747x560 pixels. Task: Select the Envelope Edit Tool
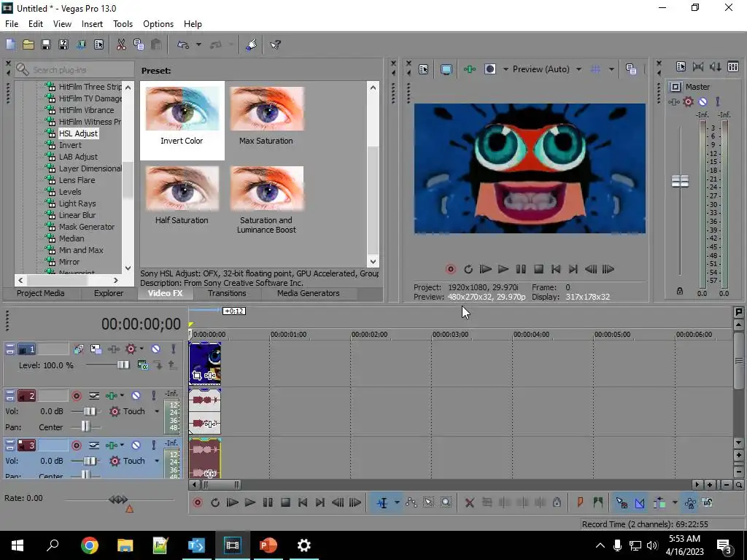point(411,502)
